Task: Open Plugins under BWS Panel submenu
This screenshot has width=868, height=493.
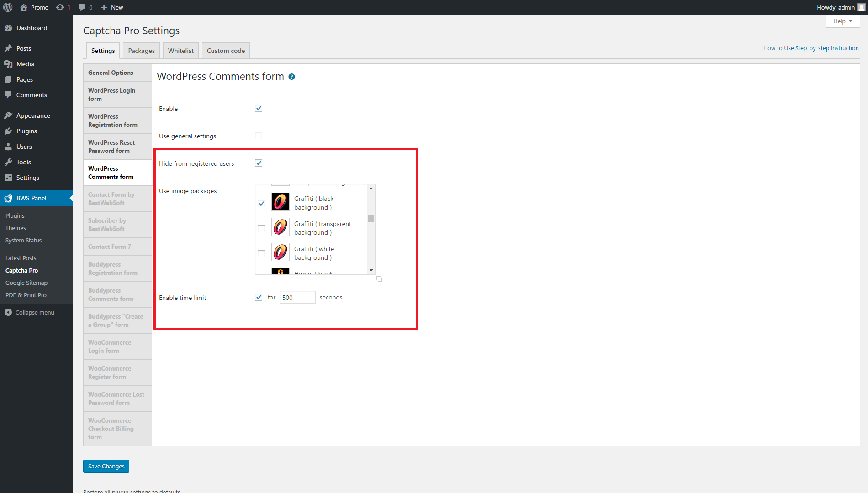Action: [15, 215]
